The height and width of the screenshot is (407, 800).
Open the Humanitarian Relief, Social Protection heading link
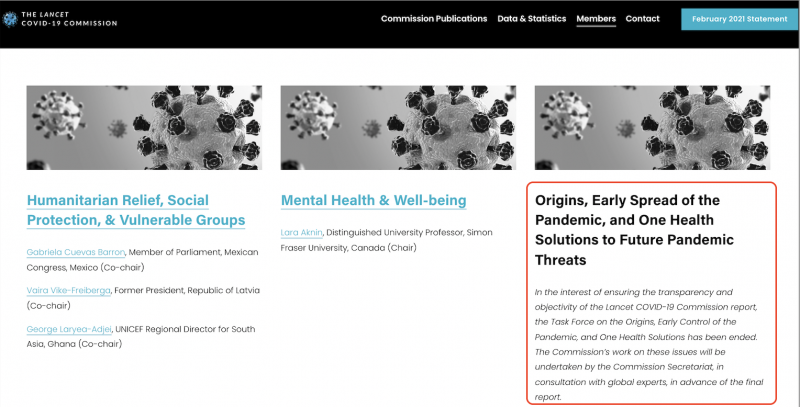[x=136, y=210]
